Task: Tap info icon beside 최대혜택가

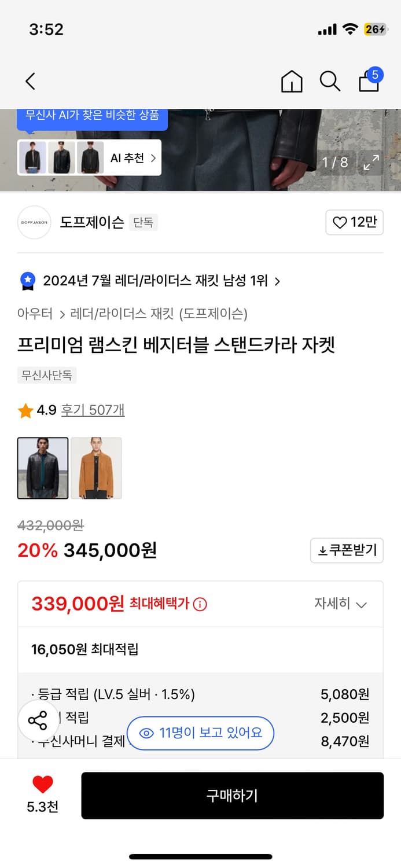Action: 200,605
